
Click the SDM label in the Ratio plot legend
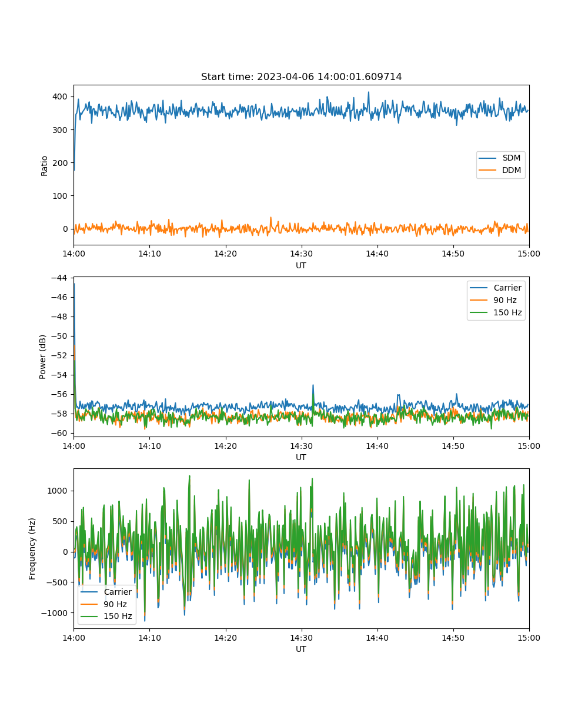[x=511, y=158]
